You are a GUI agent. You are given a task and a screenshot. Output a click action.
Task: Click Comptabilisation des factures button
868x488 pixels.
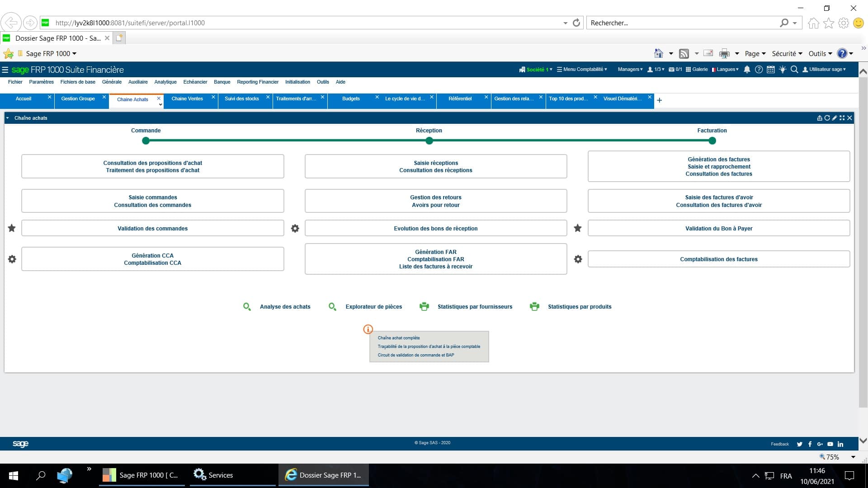point(718,259)
